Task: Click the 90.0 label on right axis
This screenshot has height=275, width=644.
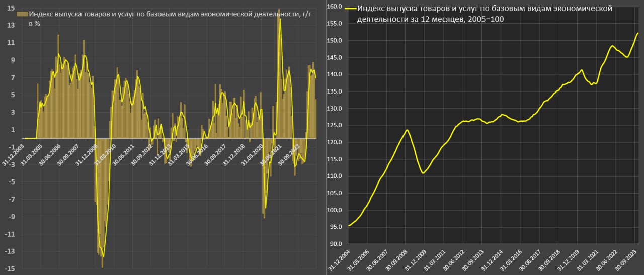Action: coord(335,244)
